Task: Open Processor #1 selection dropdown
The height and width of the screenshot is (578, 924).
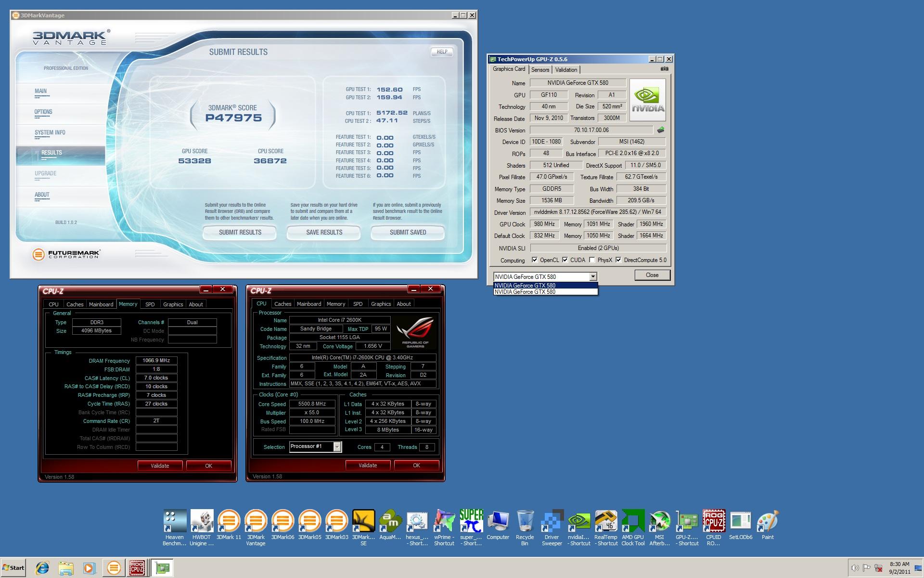Action: pos(337,447)
